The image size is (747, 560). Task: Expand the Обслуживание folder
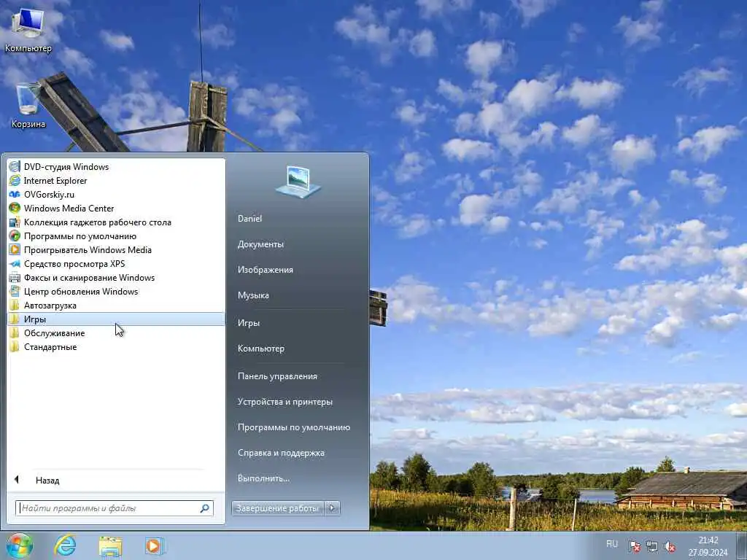pos(116,332)
